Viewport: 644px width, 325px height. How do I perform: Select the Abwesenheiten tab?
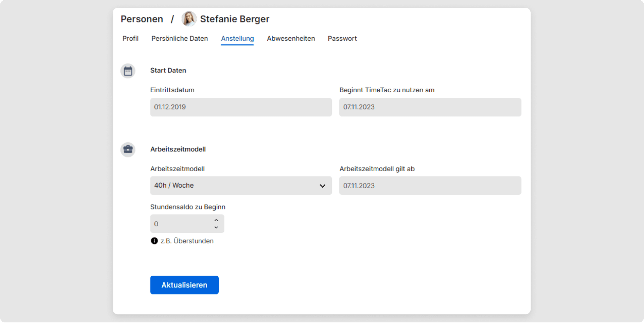click(x=290, y=38)
